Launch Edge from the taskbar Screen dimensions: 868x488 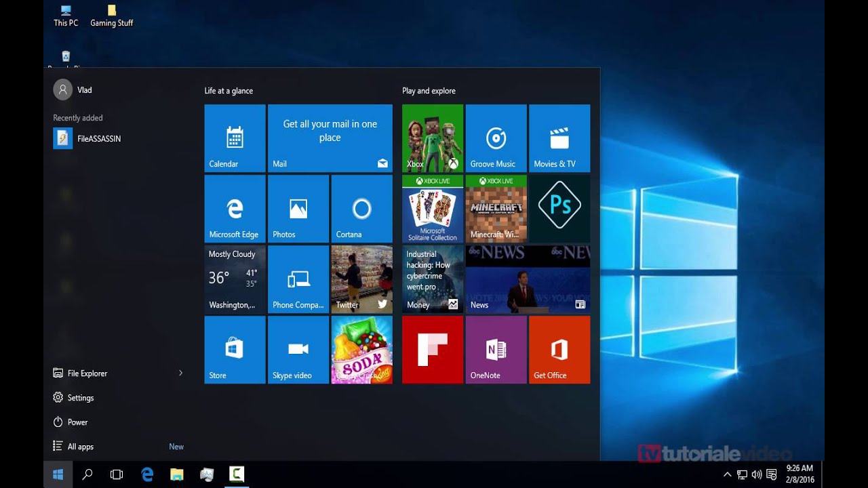147,474
